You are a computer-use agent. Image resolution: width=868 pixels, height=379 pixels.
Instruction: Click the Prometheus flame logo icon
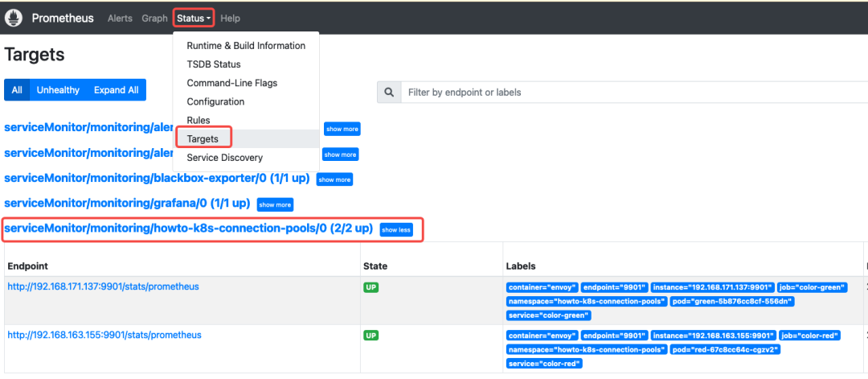pyautogui.click(x=14, y=19)
